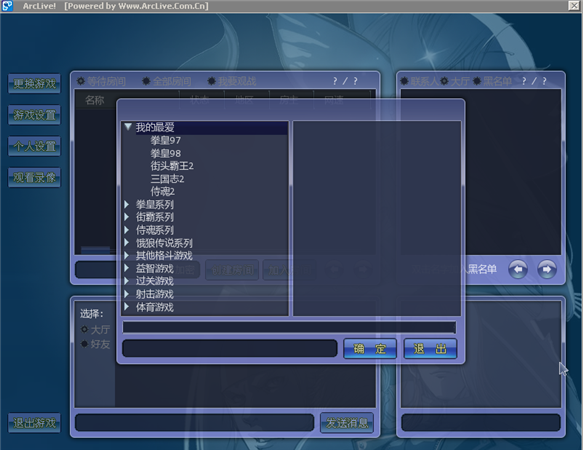Collapse the 我的最爱 tree node
583x450 pixels.
pos(128,127)
